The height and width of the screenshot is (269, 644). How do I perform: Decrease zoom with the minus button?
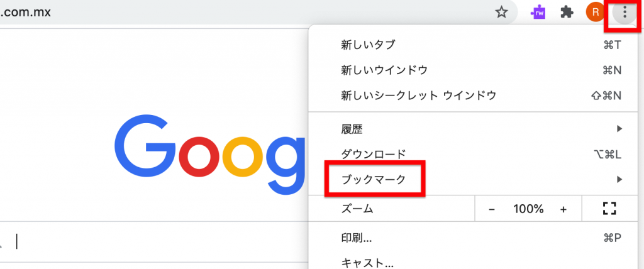(492, 209)
